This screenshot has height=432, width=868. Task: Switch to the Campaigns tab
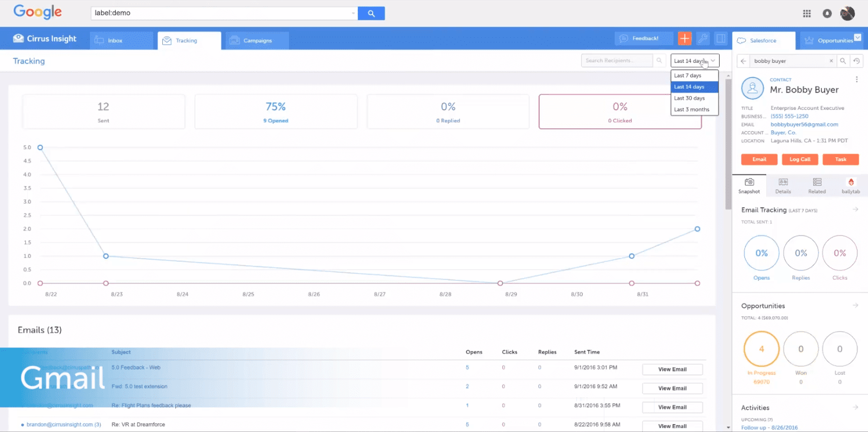click(257, 40)
